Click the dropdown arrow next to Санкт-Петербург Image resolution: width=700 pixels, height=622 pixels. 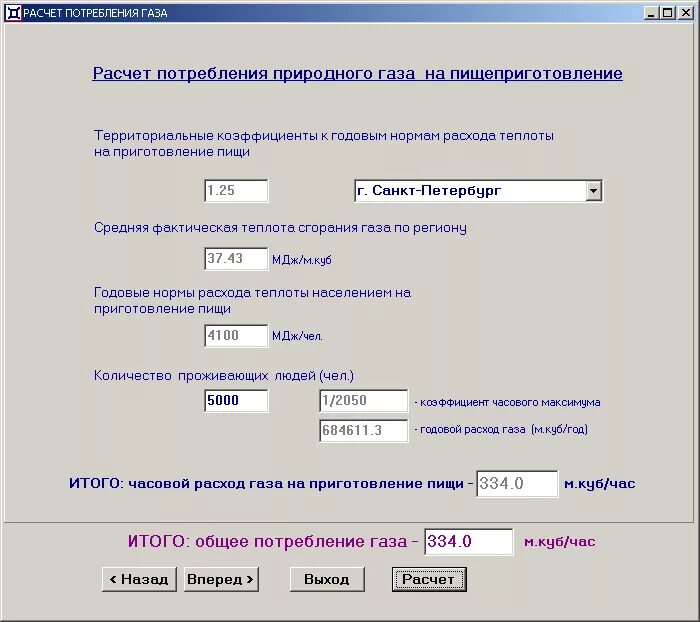click(x=593, y=191)
